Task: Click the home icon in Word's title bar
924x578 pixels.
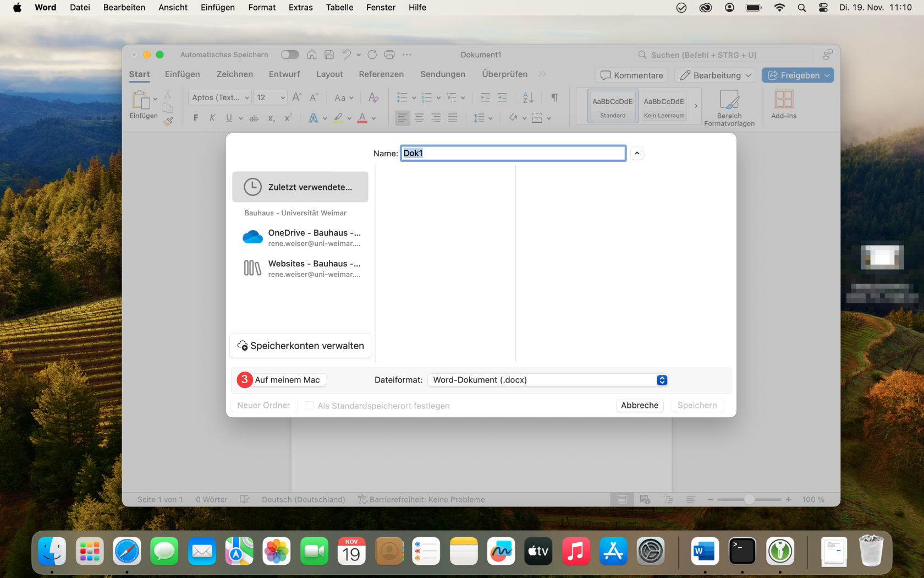Action: 312,54
